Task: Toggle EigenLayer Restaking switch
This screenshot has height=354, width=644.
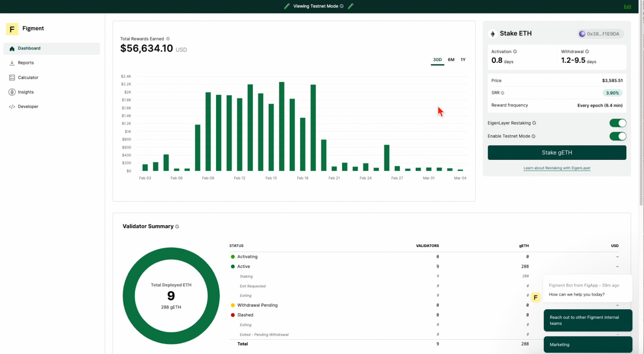Action: pos(617,123)
